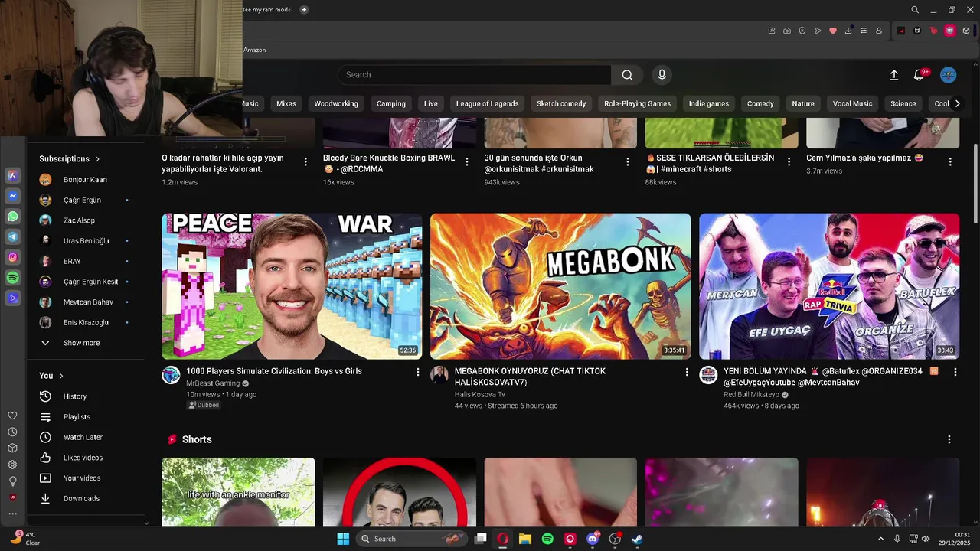Open YouTube account avatar menu
Viewport: 980px width, 551px height.
948,74
